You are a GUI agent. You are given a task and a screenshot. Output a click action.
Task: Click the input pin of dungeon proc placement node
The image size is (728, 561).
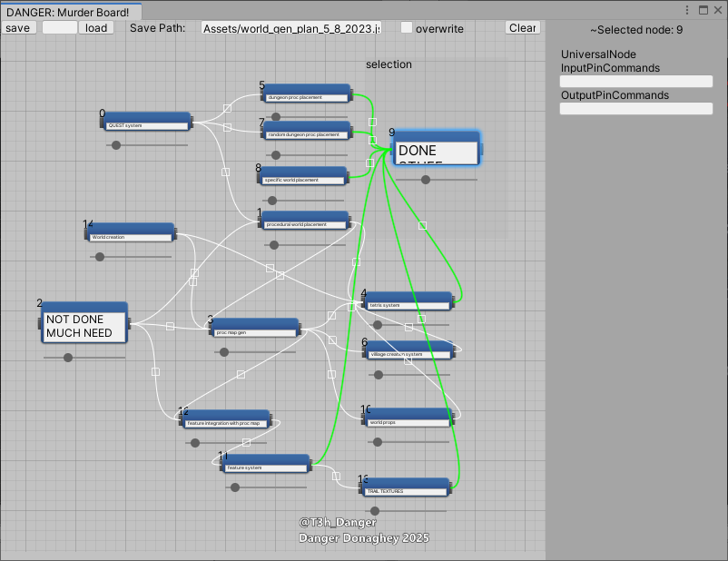pyautogui.click(x=263, y=93)
